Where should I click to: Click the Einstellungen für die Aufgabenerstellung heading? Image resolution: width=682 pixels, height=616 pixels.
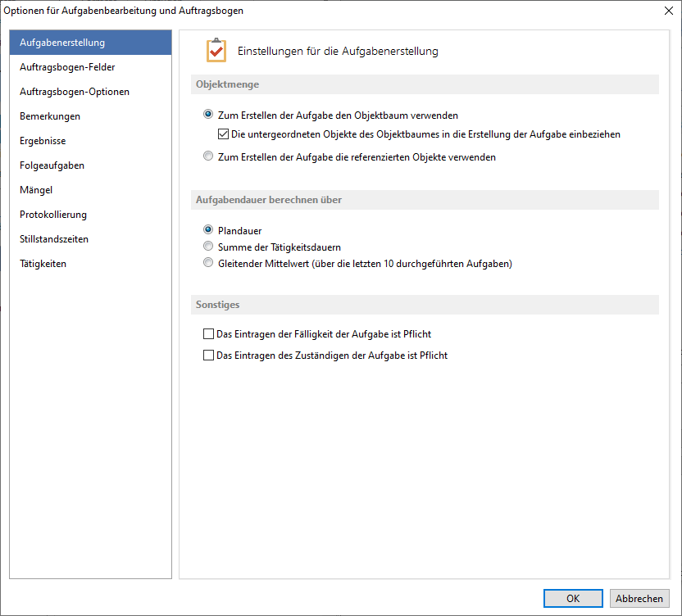tap(338, 51)
